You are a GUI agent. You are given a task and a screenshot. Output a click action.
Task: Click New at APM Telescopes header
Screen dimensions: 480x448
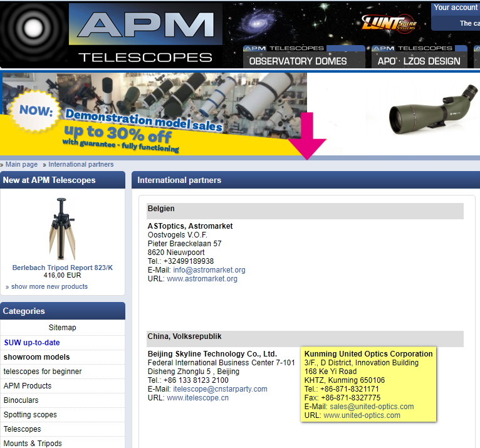click(x=63, y=180)
